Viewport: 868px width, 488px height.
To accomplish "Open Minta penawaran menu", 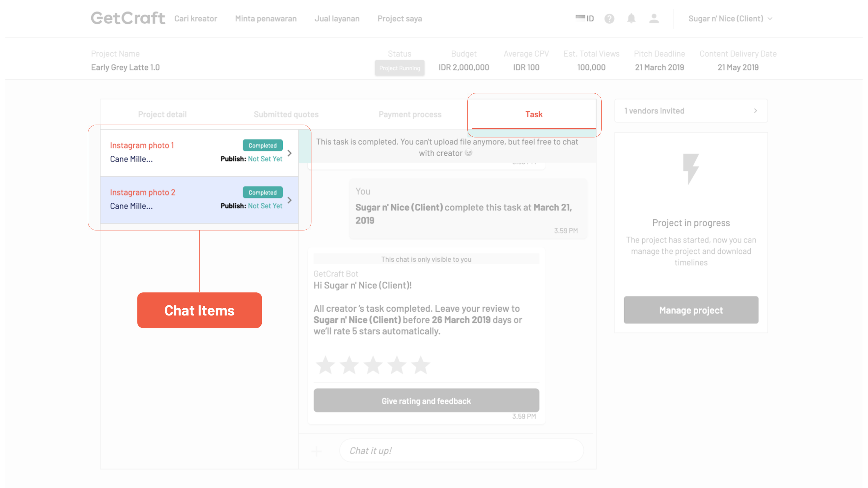I will coord(266,18).
